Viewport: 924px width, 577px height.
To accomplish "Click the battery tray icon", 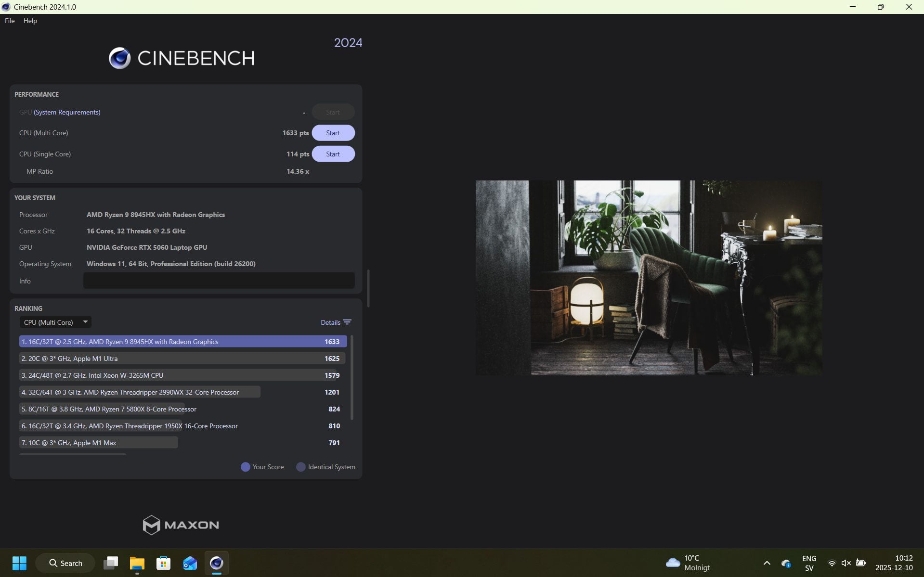I will tap(861, 563).
